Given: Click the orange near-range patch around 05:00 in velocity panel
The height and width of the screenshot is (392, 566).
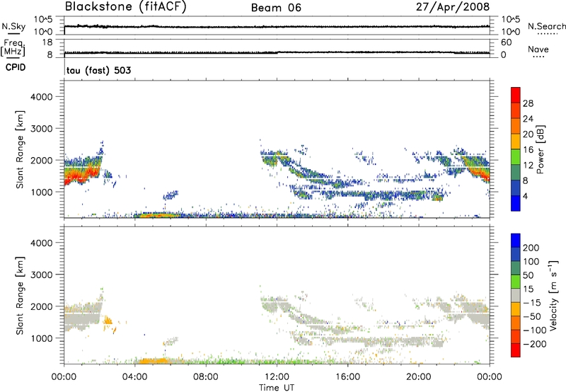Looking at the screenshot, I should tap(153, 360).
